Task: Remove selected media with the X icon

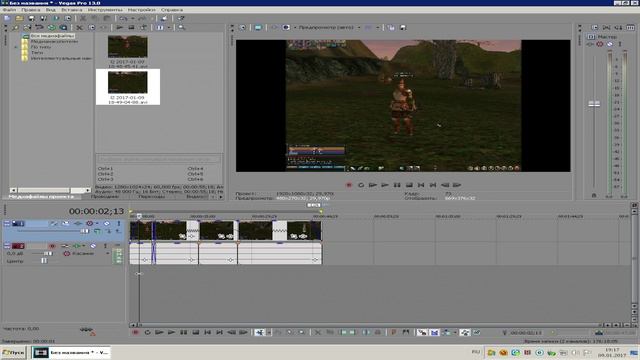Action: tap(80, 28)
